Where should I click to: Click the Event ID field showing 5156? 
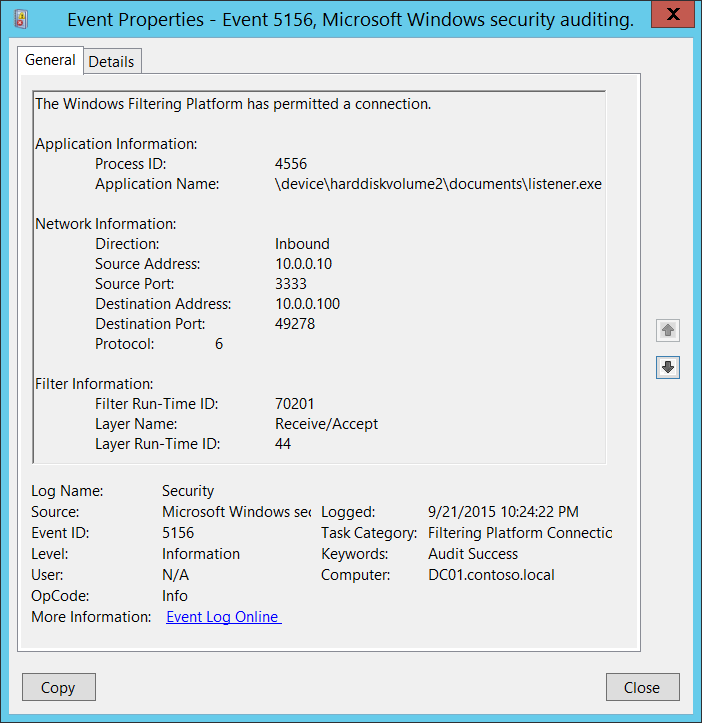point(178,533)
